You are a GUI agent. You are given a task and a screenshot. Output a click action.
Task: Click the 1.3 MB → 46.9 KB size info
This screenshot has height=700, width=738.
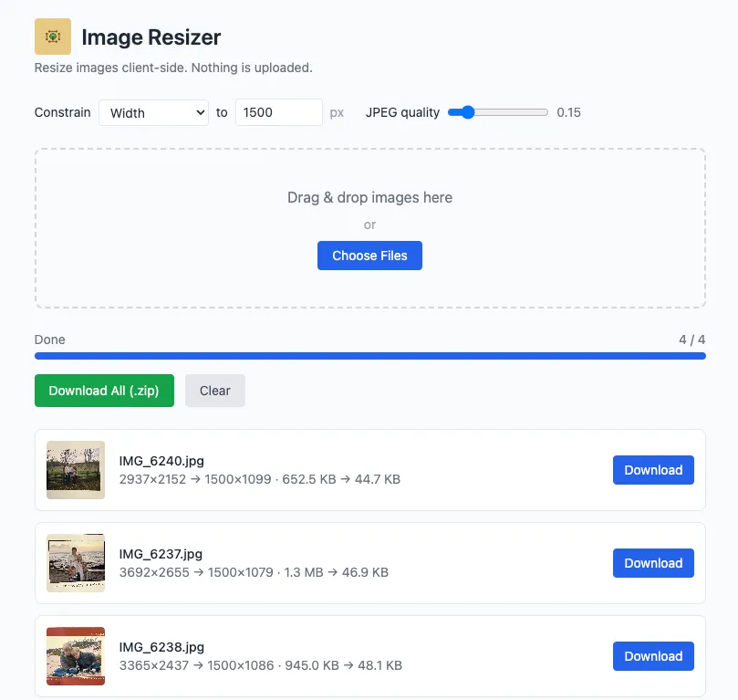pos(336,572)
